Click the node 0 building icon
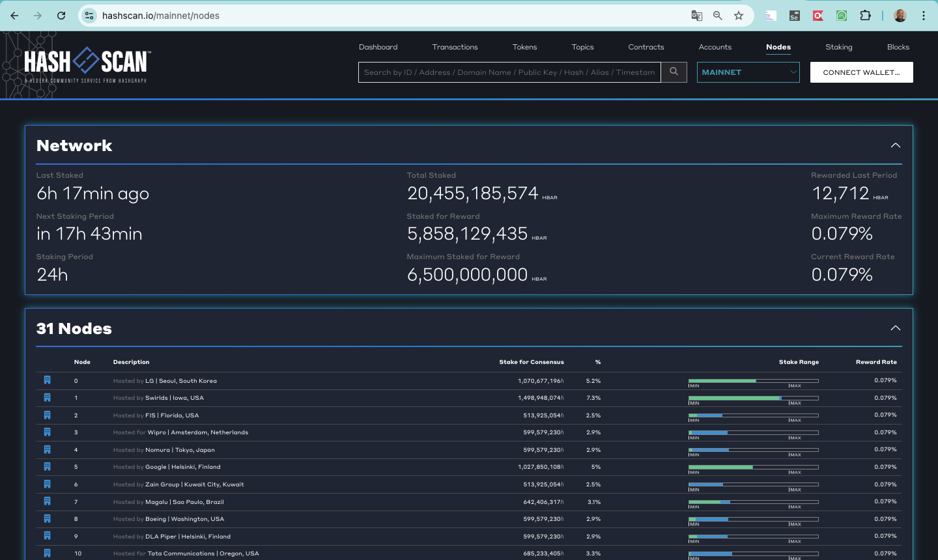The height and width of the screenshot is (560, 938). 47,380
